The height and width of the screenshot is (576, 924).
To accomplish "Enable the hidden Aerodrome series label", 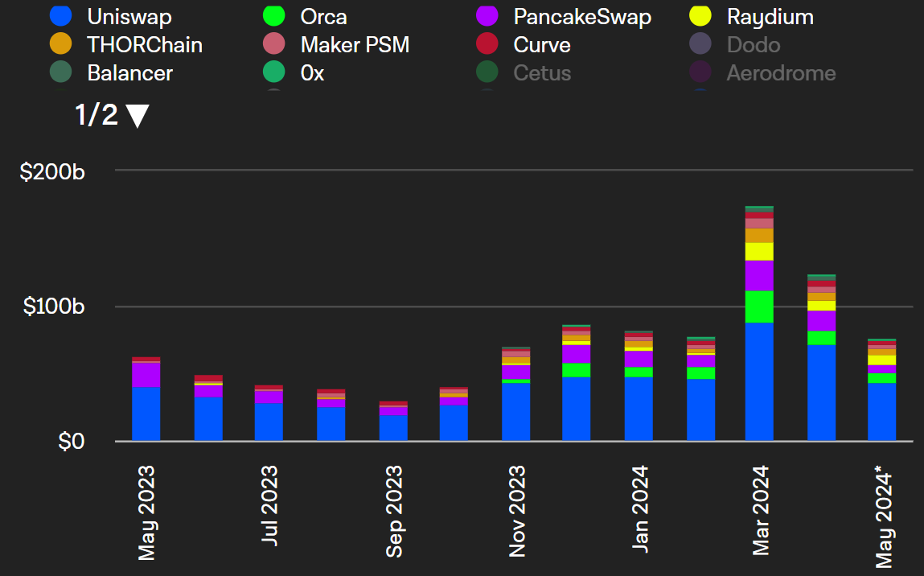I will click(781, 73).
